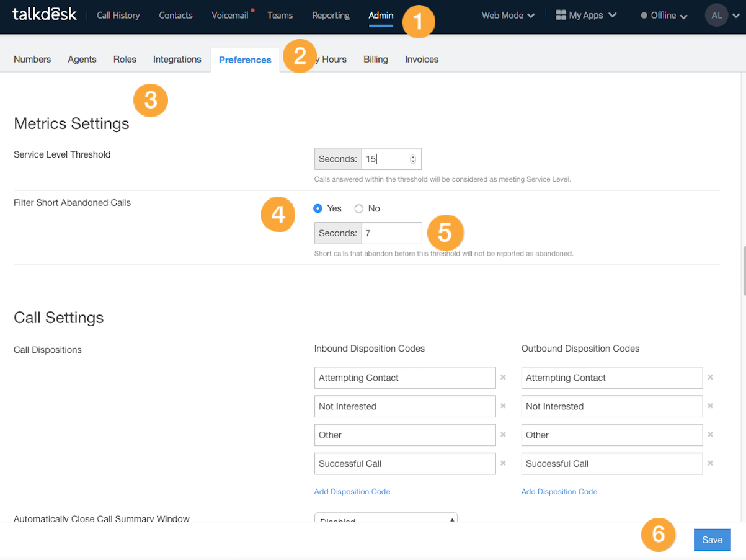Open Voicemail in top navigation
The image size is (746, 560).
tap(230, 16)
